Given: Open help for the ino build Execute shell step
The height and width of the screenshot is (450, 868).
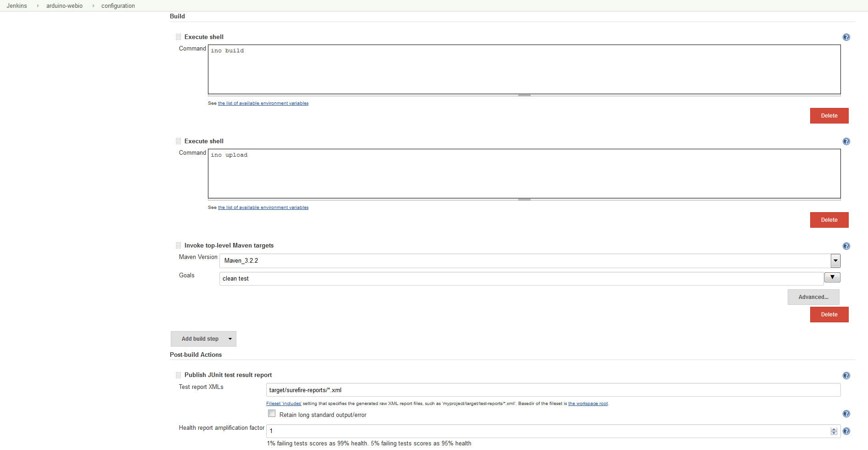Looking at the screenshot, I should click(x=846, y=37).
